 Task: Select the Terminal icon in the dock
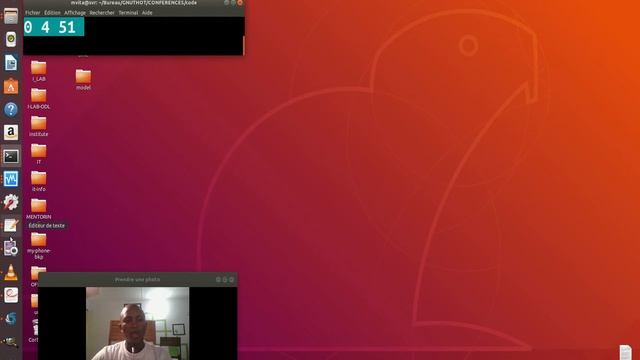click(x=11, y=156)
